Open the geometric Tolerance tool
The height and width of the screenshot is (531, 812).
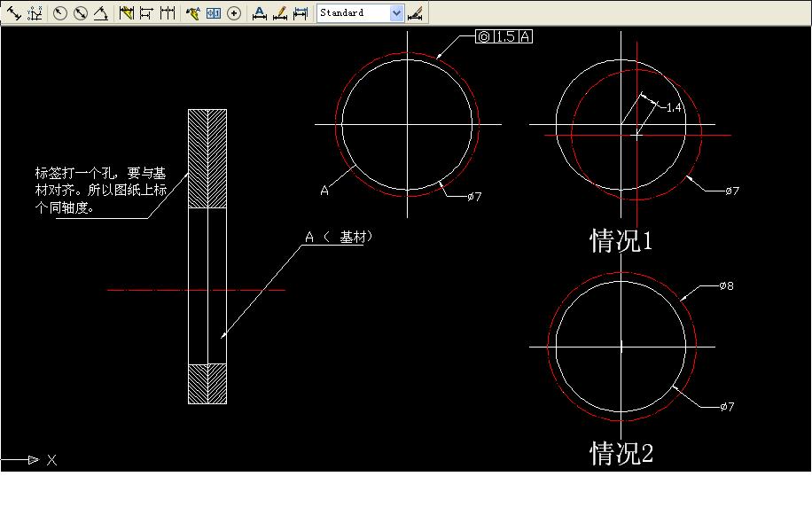tap(214, 13)
